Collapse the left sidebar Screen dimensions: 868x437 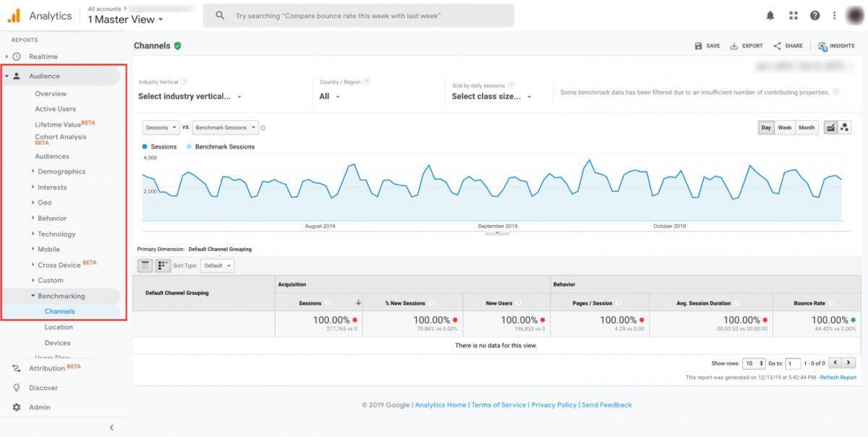click(111, 428)
